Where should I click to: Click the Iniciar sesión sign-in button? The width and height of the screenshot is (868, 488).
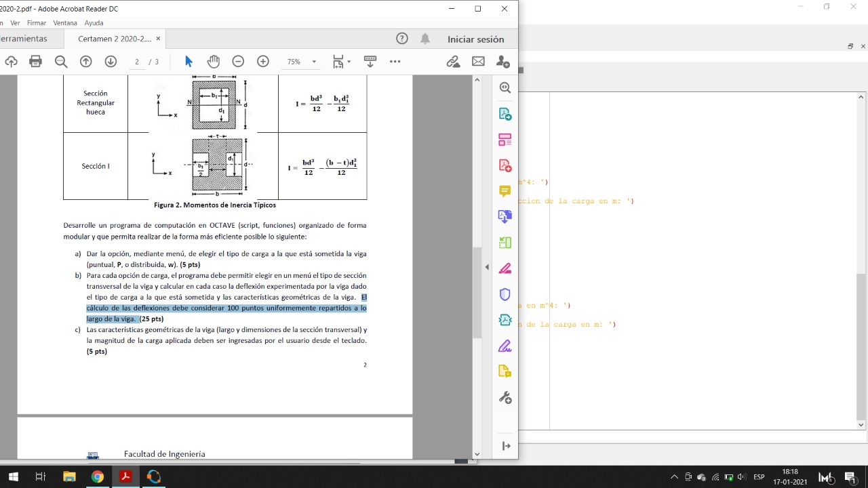point(476,39)
